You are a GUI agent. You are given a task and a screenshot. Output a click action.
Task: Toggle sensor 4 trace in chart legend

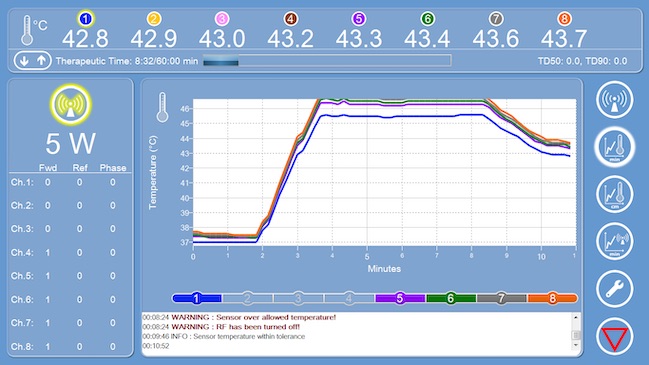[x=349, y=298]
